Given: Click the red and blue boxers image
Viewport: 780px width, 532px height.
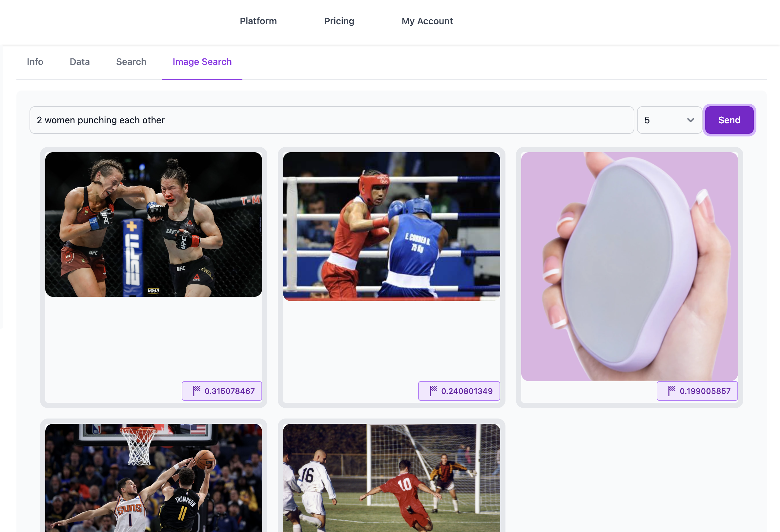Looking at the screenshot, I should point(391,226).
